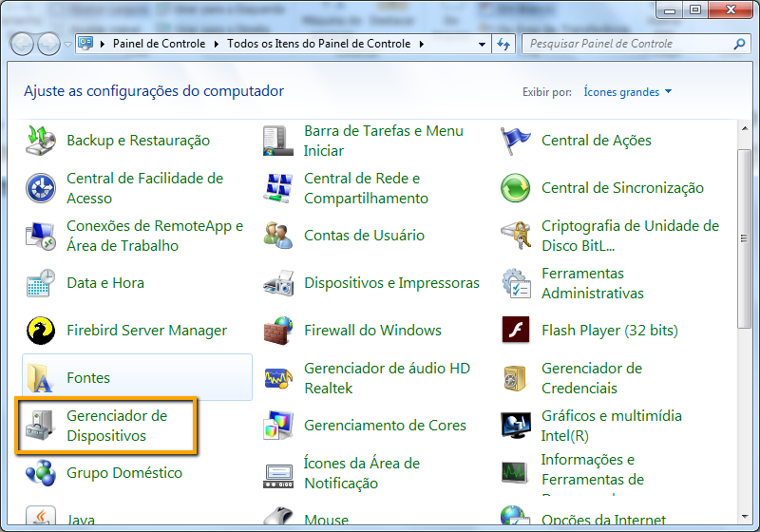
Task: Open the Central de Rede e Compartilhamento icon
Action: (x=277, y=188)
